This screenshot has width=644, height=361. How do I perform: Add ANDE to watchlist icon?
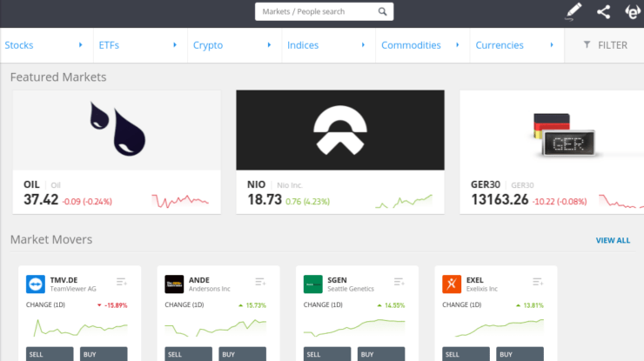(260, 282)
